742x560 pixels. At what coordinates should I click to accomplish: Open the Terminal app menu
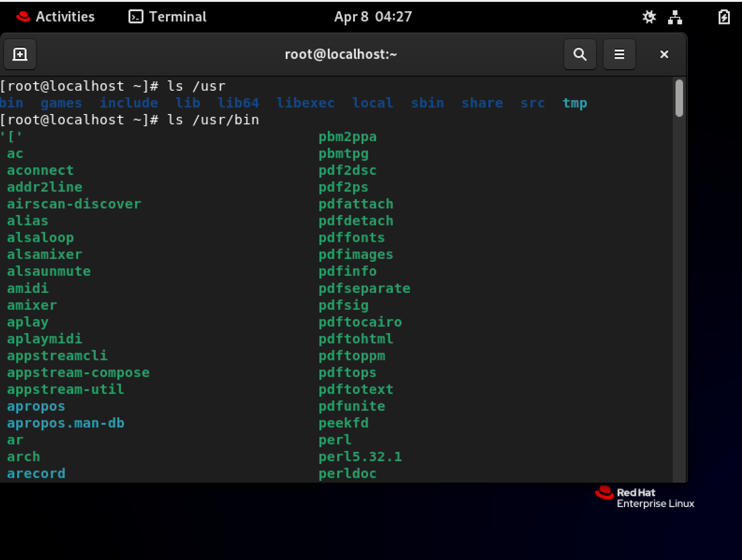(168, 17)
